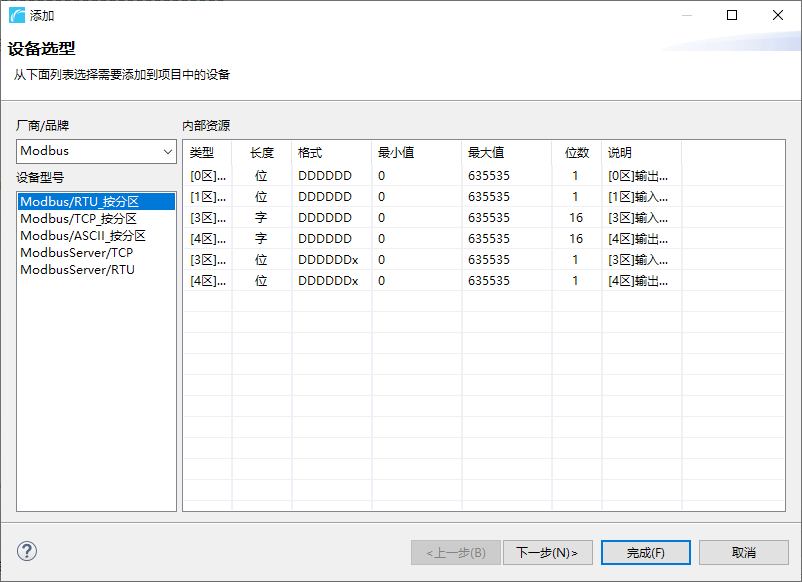The height and width of the screenshot is (582, 802).
Task: Click the 长度 column header
Action: pyautogui.click(x=262, y=152)
